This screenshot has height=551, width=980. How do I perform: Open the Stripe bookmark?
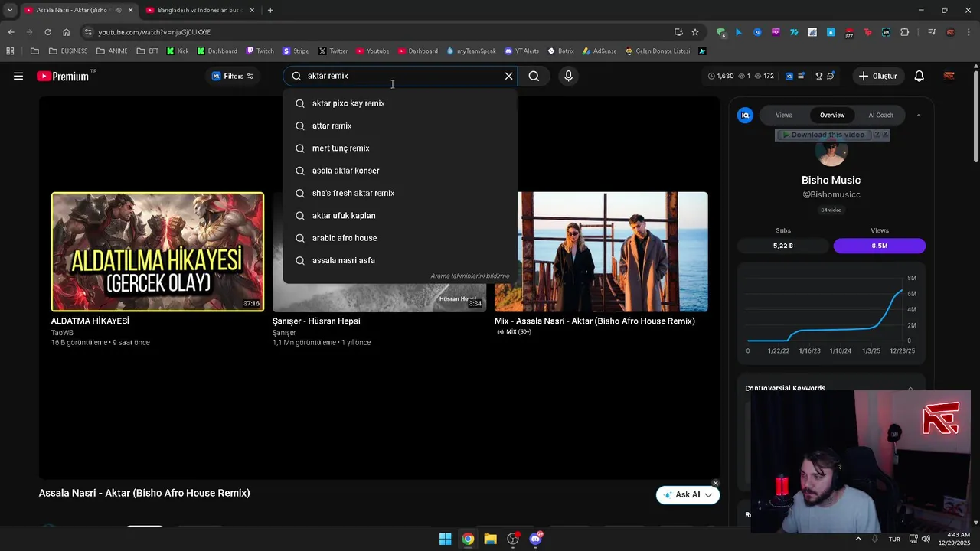[x=296, y=51]
